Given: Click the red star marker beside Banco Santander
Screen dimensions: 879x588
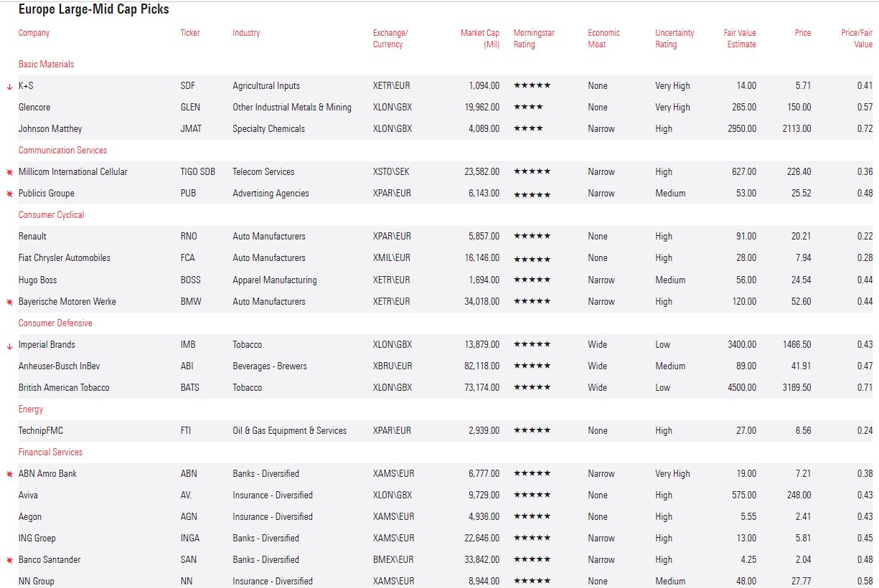Looking at the screenshot, I should (x=9, y=561).
